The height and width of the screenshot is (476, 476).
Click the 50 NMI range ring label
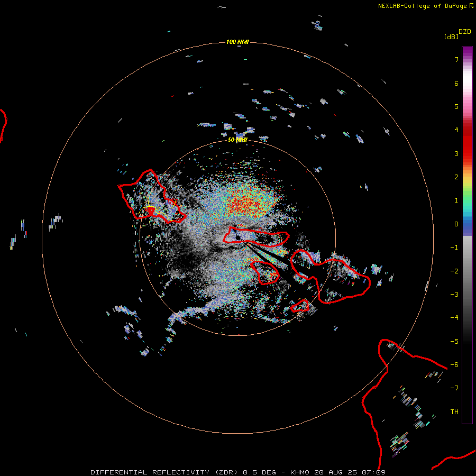click(237, 140)
